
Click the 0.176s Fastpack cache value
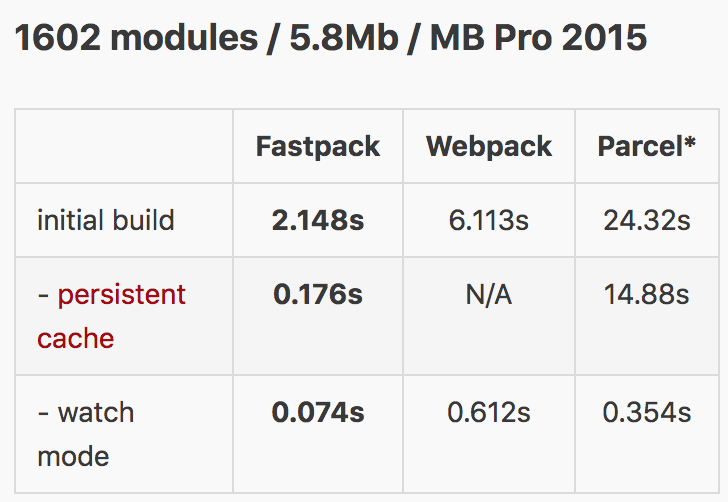point(318,294)
